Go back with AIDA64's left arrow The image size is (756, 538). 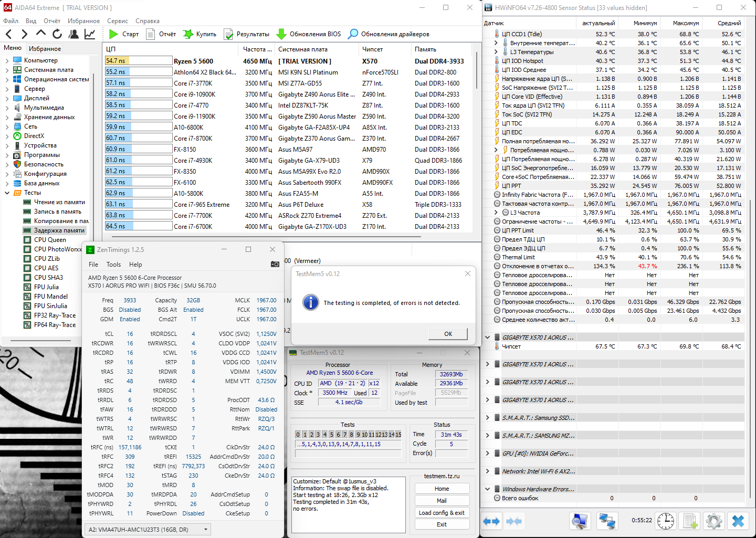coord(9,34)
